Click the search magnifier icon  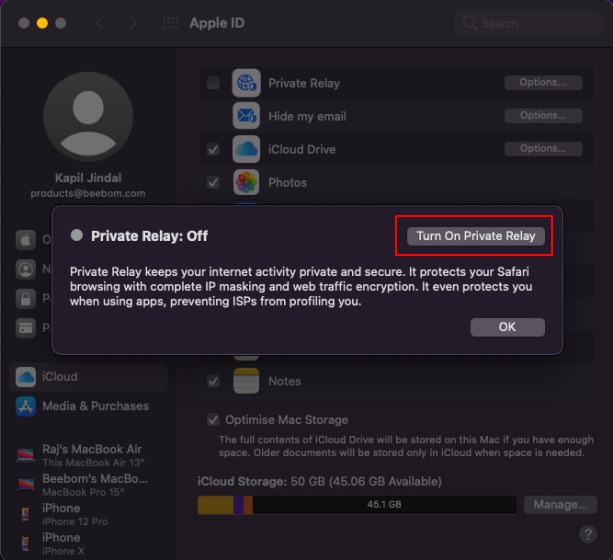(x=470, y=23)
